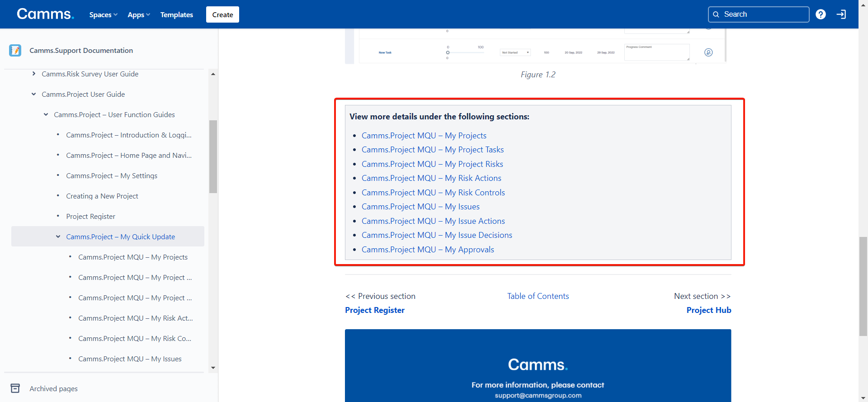Click the Camms.Support Documentation space icon
The height and width of the screenshot is (402, 868).
pyautogui.click(x=15, y=50)
